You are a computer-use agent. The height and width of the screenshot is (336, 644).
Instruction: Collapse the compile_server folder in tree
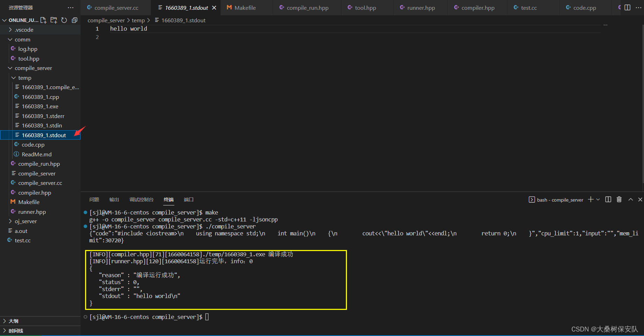pos(40,68)
